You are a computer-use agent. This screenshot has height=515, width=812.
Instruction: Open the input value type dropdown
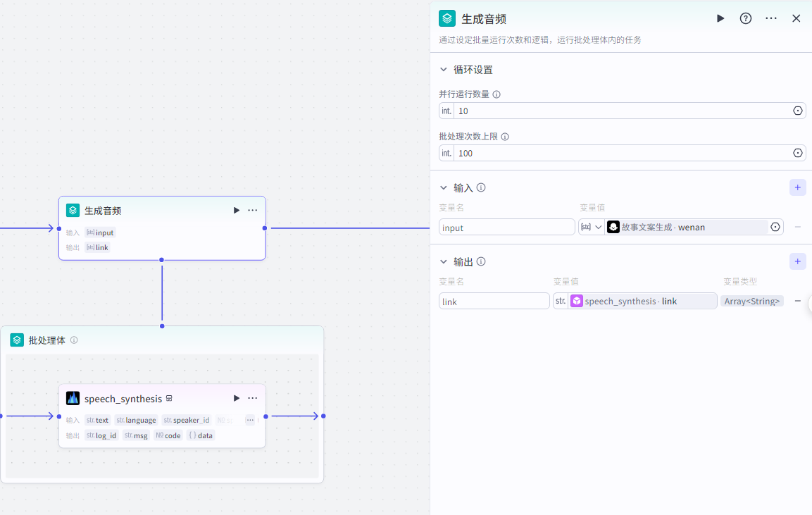pos(592,227)
